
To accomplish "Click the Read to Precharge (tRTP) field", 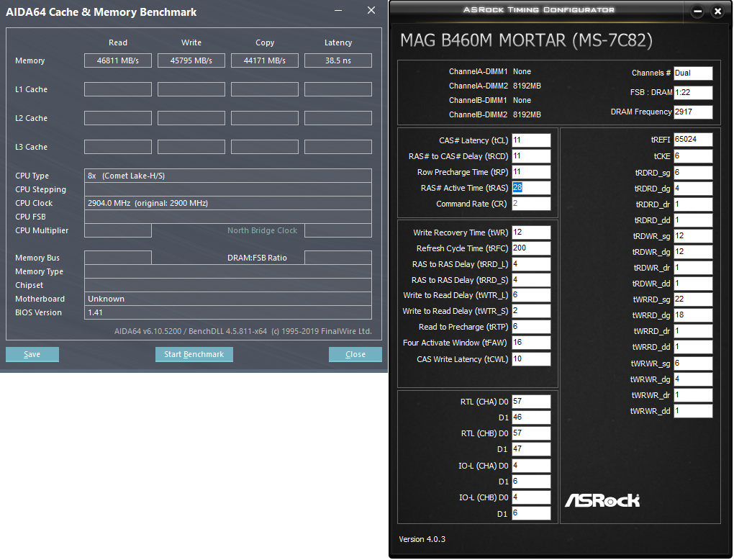I will click(531, 327).
